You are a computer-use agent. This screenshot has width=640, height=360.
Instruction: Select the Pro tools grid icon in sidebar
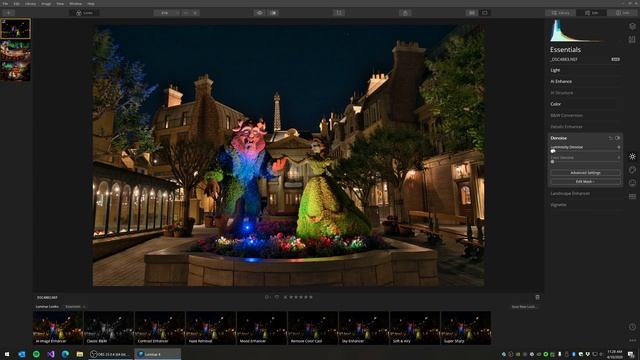632,196
